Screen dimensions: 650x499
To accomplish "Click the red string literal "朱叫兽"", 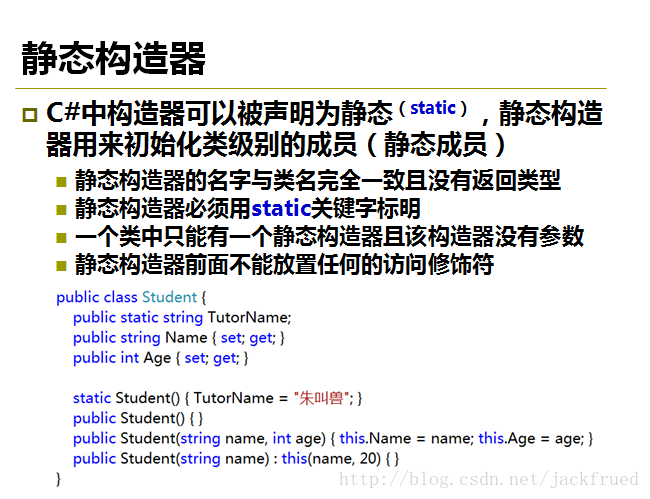I will click(321, 398).
